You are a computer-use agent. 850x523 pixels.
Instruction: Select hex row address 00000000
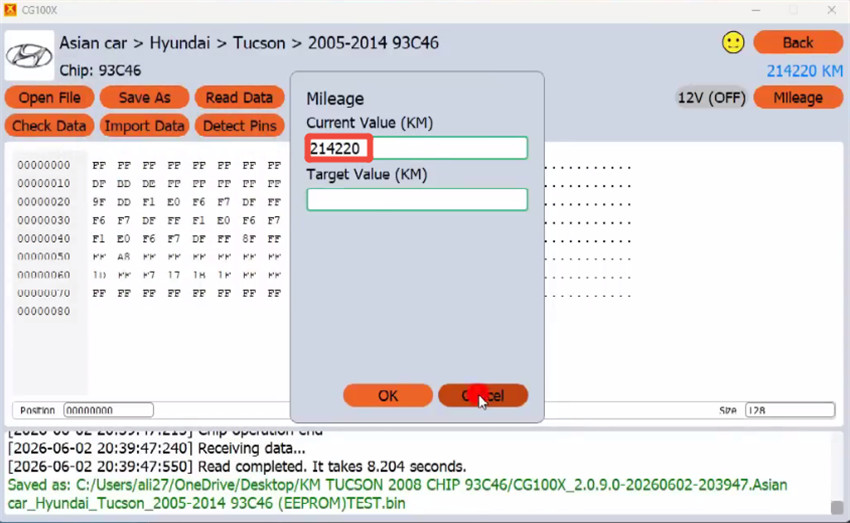coord(44,165)
